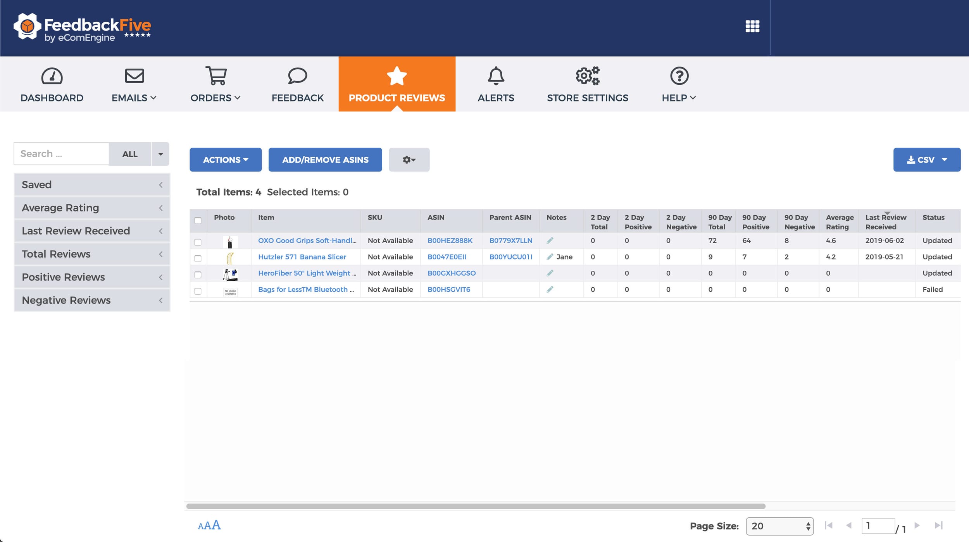Change font size with AAA icon

(x=209, y=526)
